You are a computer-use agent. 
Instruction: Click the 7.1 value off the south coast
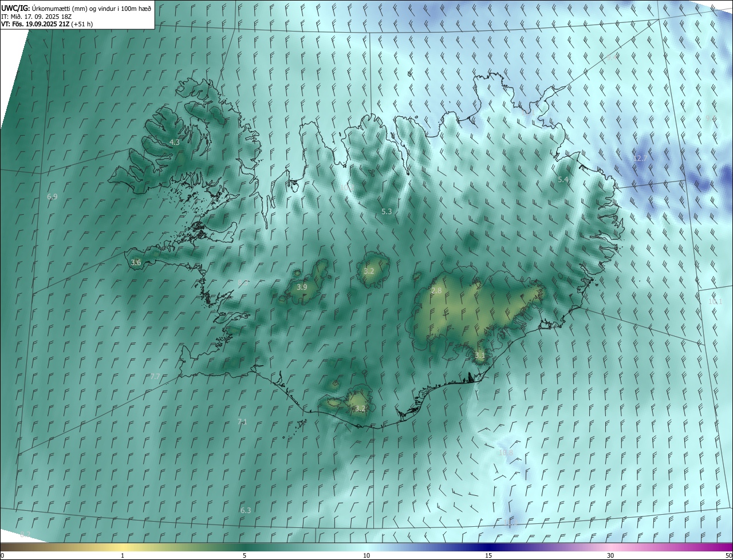click(242, 422)
